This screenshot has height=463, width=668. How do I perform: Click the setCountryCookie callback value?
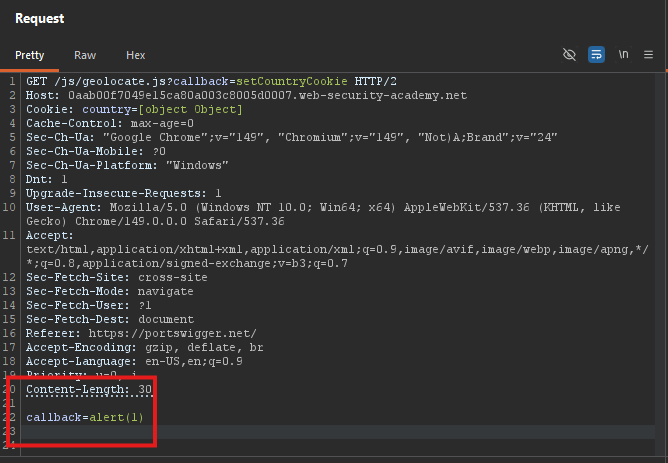pos(291,81)
